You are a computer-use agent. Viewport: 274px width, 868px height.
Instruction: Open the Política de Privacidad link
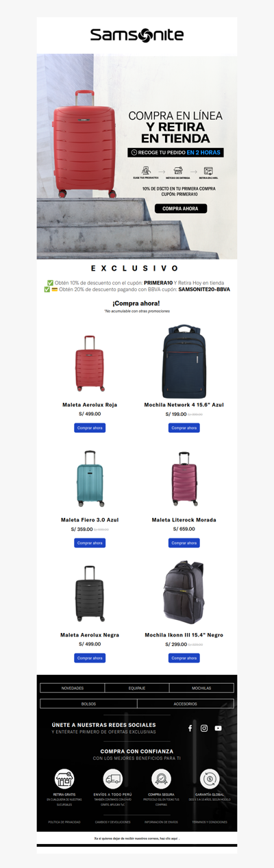pyautogui.click(x=64, y=821)
